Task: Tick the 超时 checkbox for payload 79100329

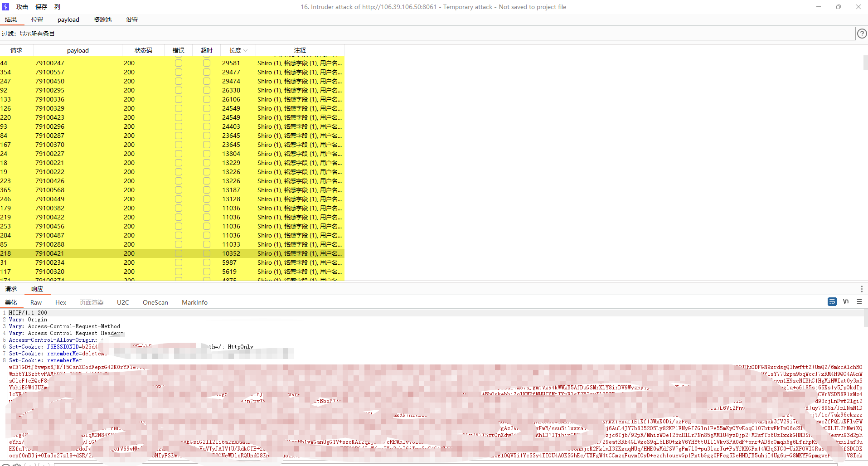Action: [207, 108]
